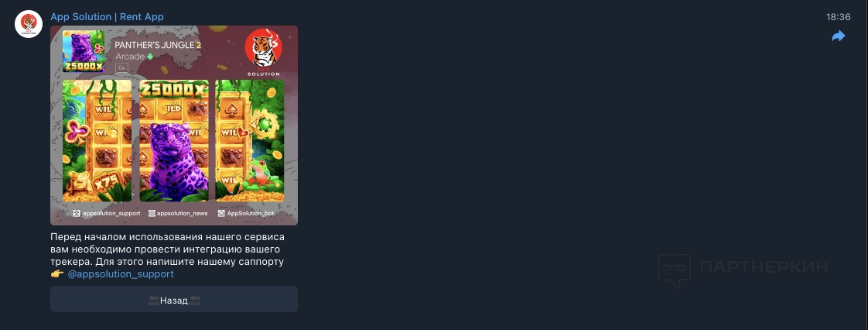The height and width of the screenshot is (330, 868).
Task: Open the right screenshot with the green frog
Action: 250,141
